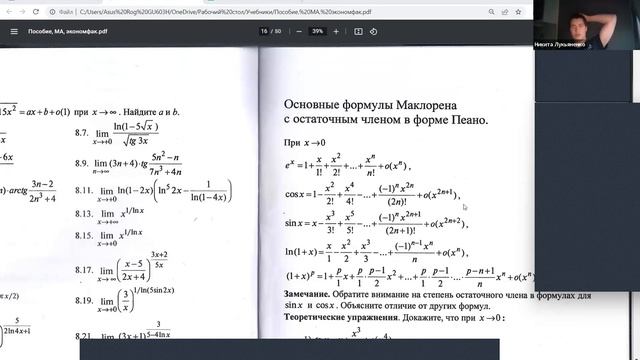The height and width of the screenshot is (360, 640).
Task: Bookmark this page with the star icon
Action: (518, 12)
